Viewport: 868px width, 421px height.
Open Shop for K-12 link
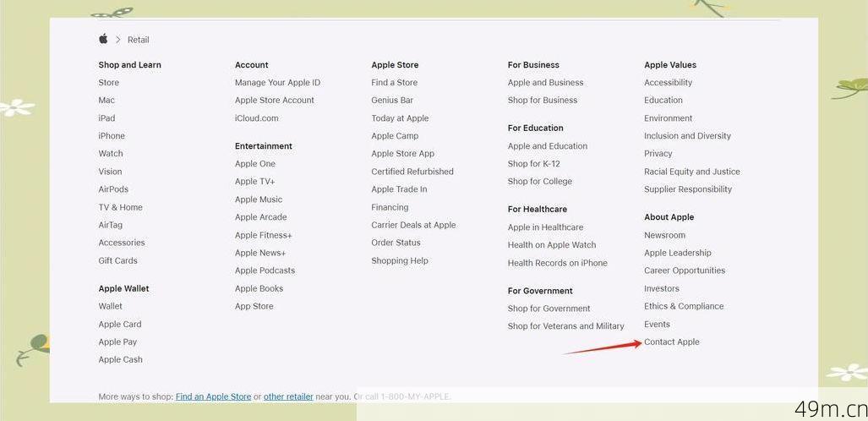click(533, 164)
